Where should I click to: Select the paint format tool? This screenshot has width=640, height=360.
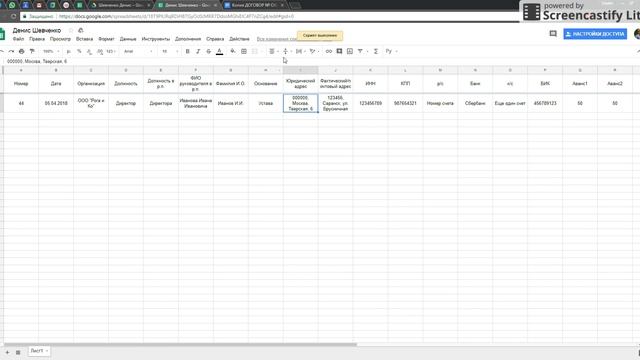tap(32, 51)
